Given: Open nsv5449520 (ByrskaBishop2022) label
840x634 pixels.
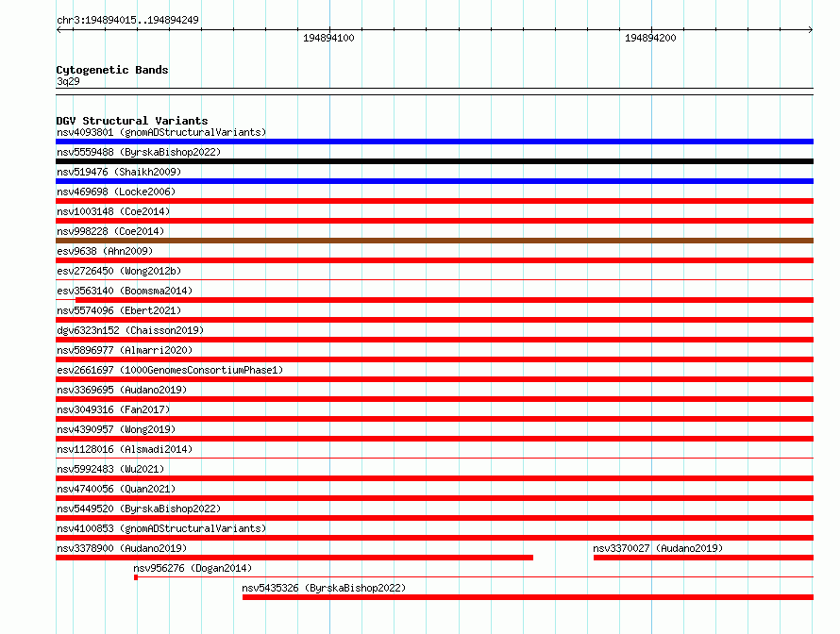Looking at the screenshot, I should pyautogui.click(x=139, y=509).
